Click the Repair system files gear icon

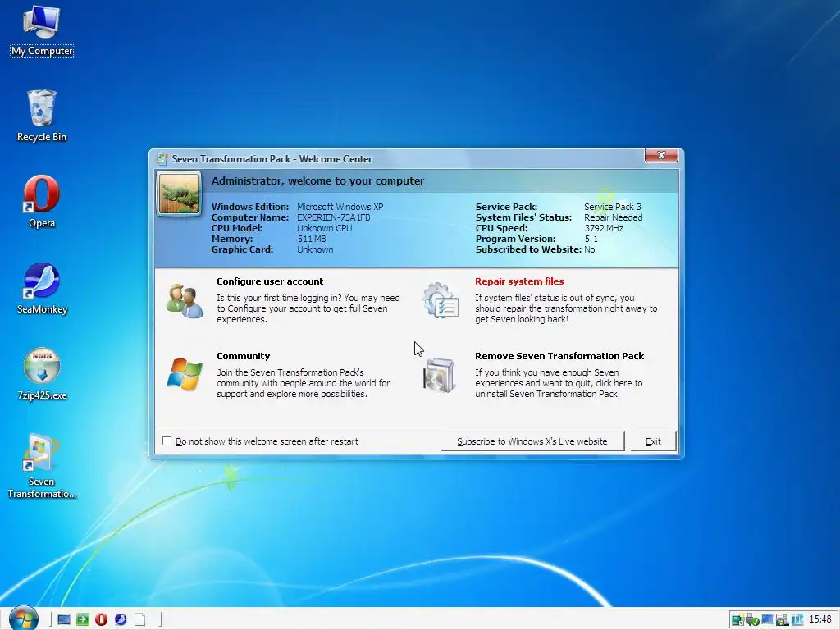[x=441, y=300]
